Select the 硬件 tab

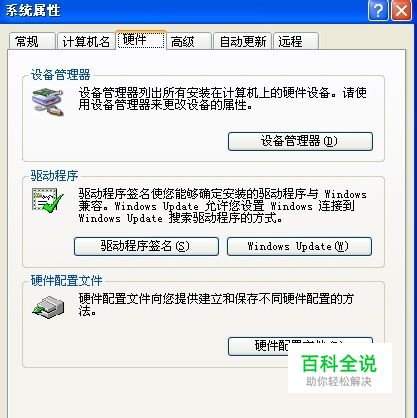pyautogui.click(x=141, y=40)
